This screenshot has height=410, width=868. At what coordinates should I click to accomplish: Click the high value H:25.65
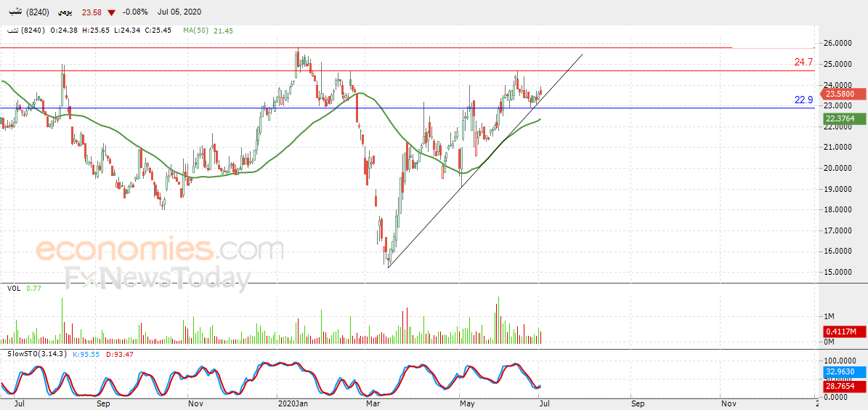tap(94, 31)
